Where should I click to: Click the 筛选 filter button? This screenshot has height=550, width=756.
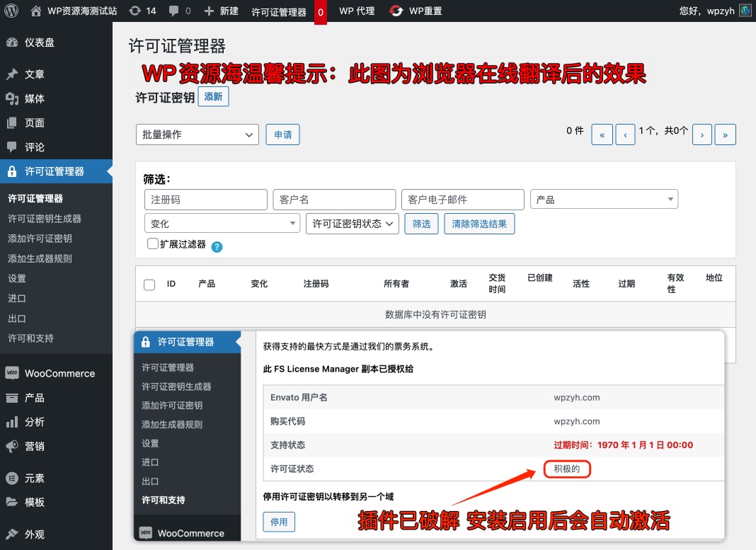point(421,224)
